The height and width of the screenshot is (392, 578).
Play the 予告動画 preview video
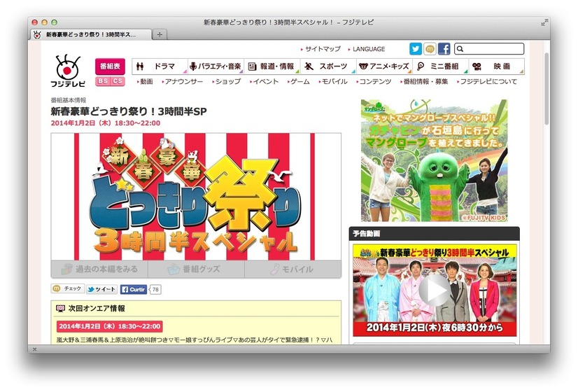click(x=435, y=290)
